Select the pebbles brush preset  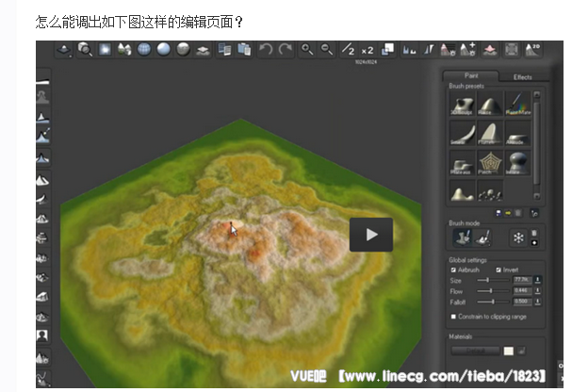[490, 190]
